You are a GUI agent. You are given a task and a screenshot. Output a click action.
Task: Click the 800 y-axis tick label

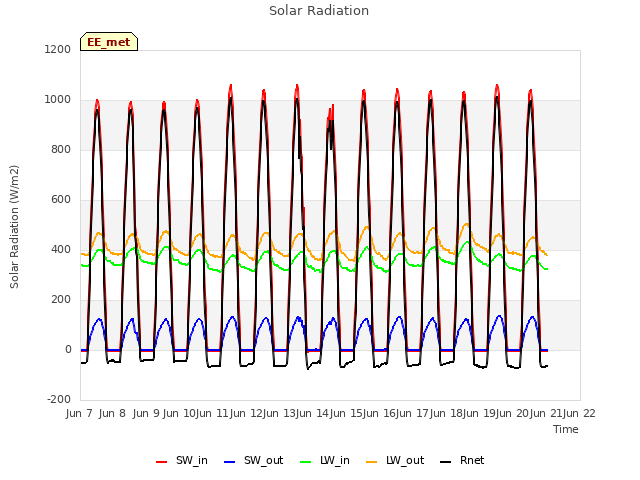(60, 149)
